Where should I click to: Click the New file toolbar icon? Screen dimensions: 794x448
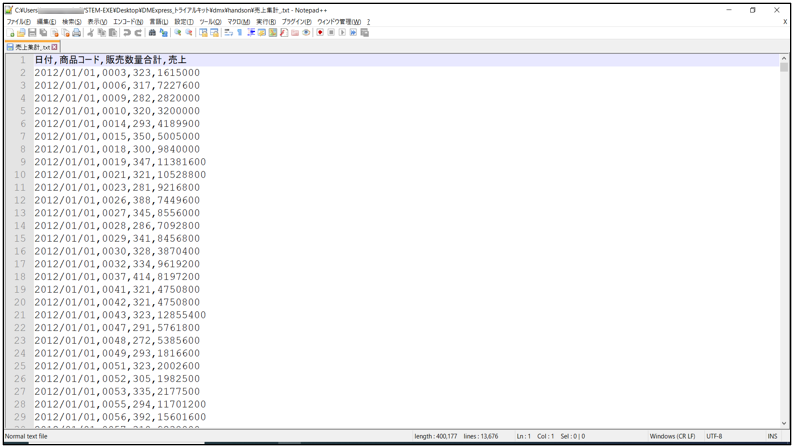(x=11, y=33)
